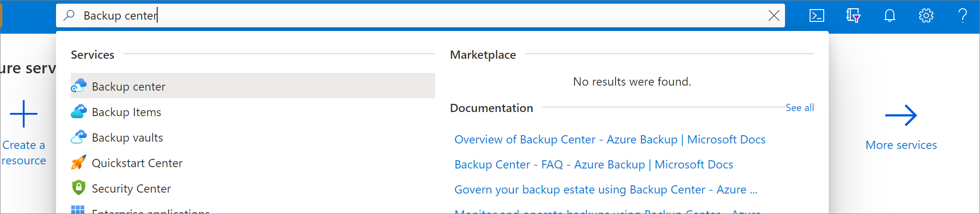Click the Backup Items cloud icon
The width and height of the screenshot is (980, 214).
(79, 112)
